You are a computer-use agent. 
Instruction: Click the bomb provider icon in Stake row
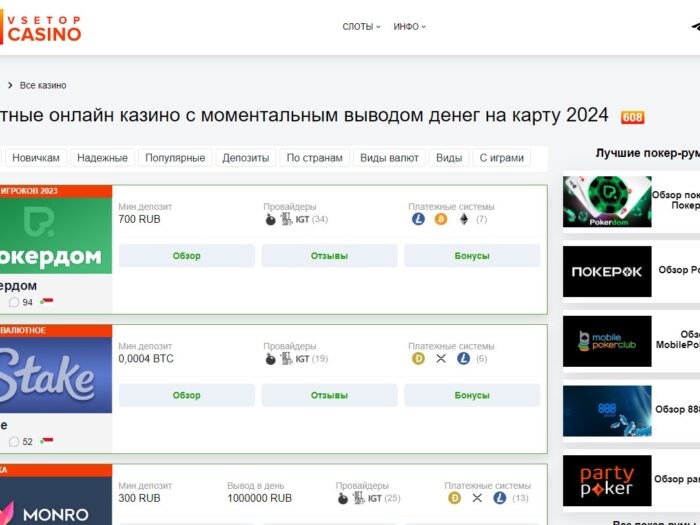pyautogui.click(x=271, y=358)
